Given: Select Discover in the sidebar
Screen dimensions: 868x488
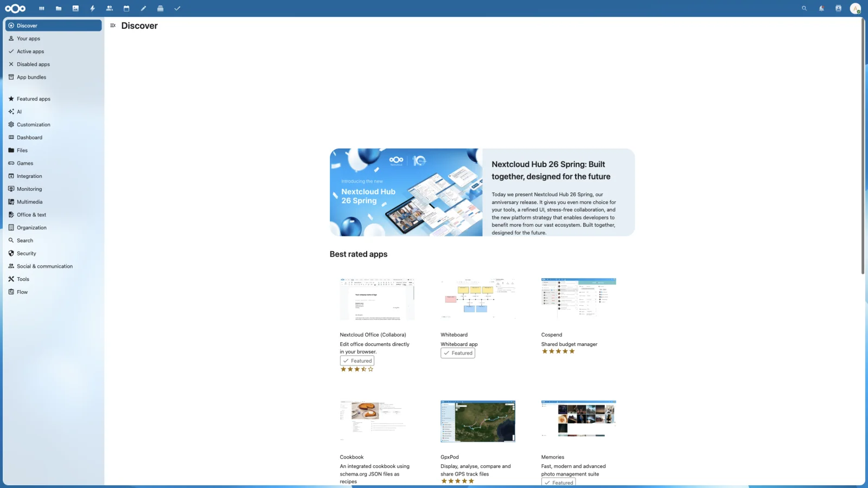Looking at the screenshot, I should (54, 25).
